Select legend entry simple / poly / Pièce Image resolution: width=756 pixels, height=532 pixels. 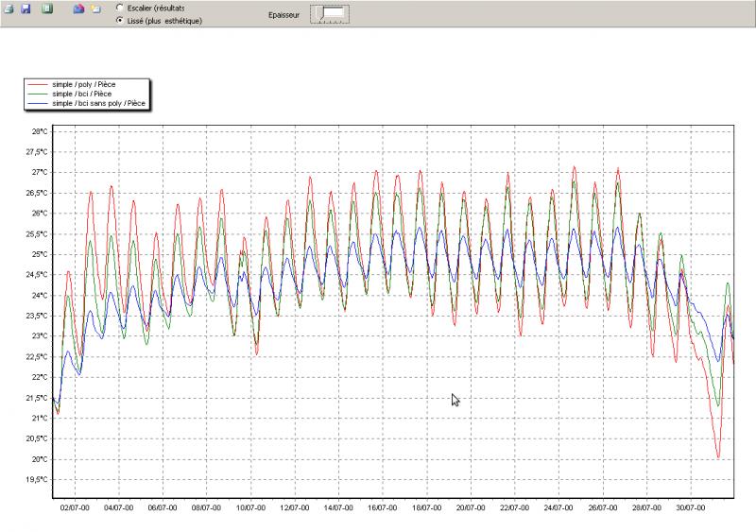(84, 84)
